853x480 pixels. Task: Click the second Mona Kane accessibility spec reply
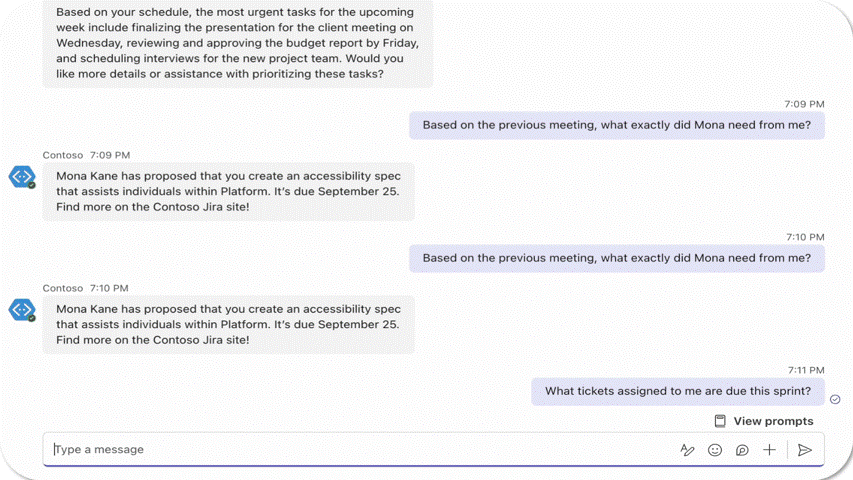click(228, 324)
